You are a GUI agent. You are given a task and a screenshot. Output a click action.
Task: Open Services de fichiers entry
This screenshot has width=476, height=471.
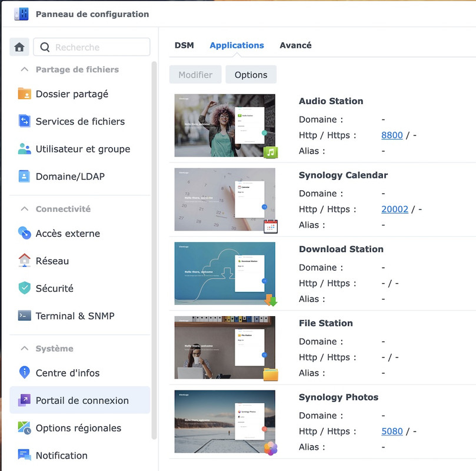[x=80, y=121]
